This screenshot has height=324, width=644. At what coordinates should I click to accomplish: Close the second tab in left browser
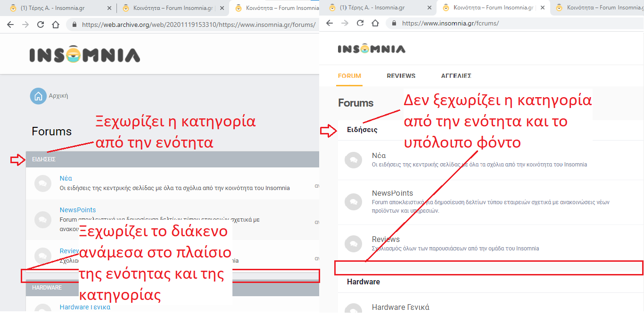222,8
